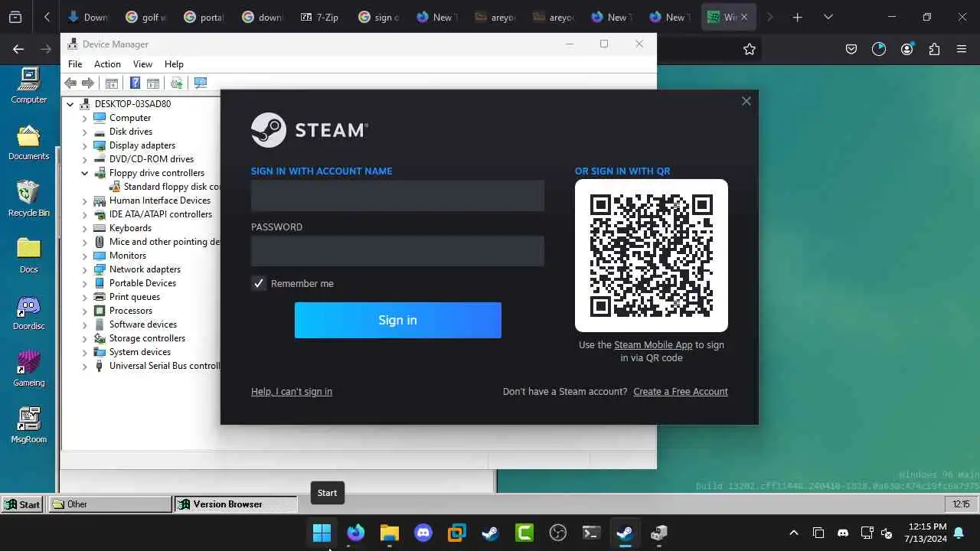Click the Help, I can't sign in link

(292, 391)
